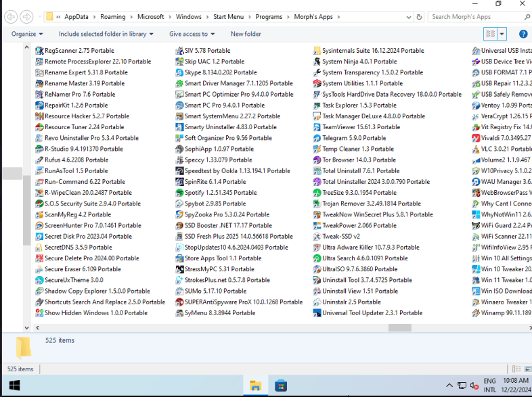Select the Vivaldi browser icon
532x397 pixels.
tap(476, 138)
